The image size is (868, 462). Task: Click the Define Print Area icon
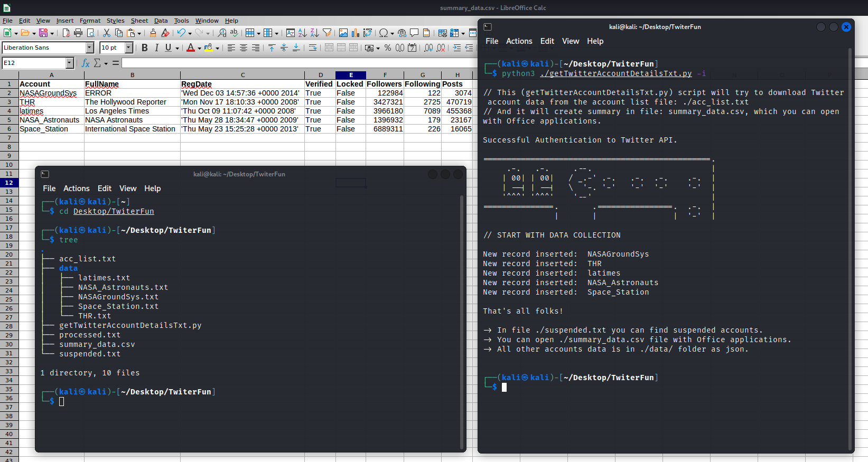click(x=443, y=33)
